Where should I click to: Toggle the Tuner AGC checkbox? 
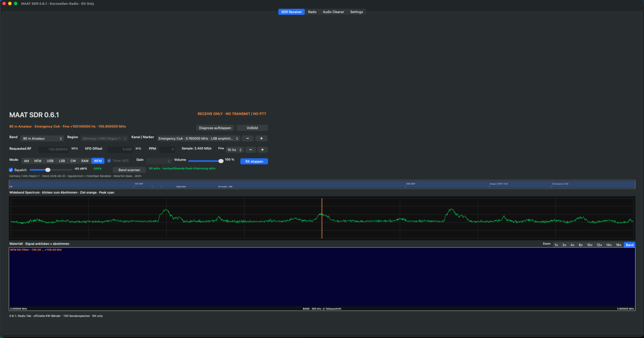(x=109, y=161)
